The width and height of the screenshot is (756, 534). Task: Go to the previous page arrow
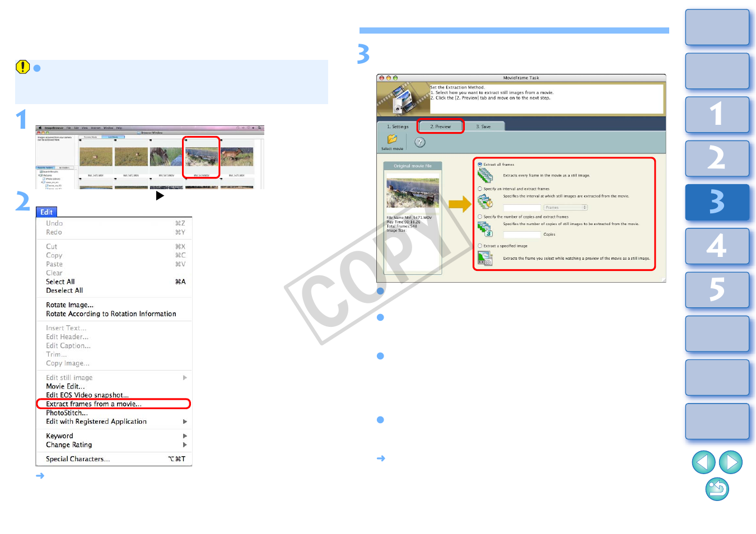tap(703, 462)
